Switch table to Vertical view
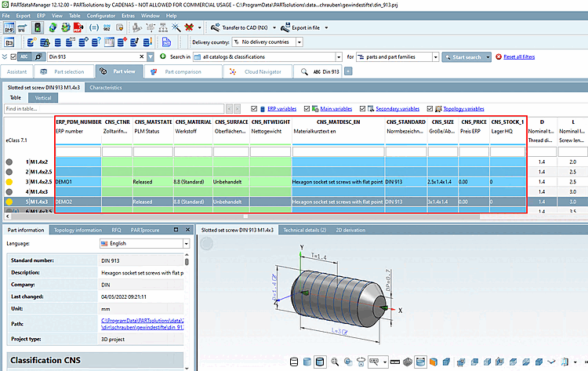Viewport: 588px width, 371px height. 43,98
